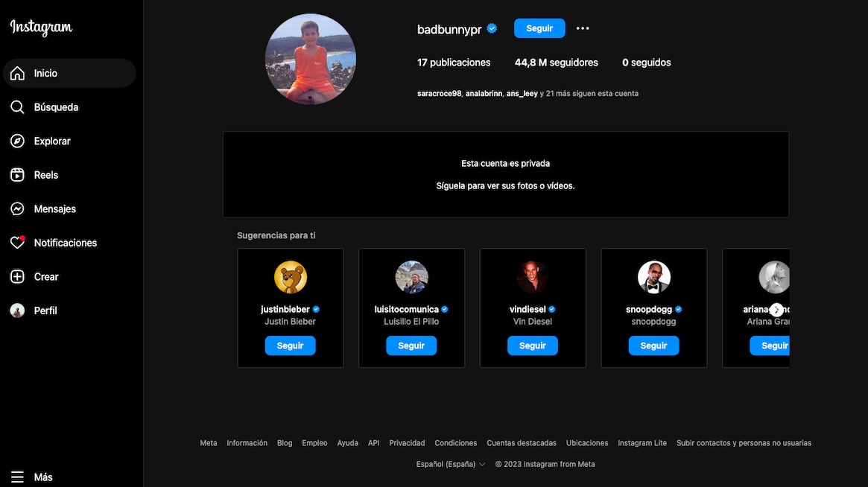868x487 pixels.
Task: Follow badbunnypr with Seguir button
Action: 539,28
